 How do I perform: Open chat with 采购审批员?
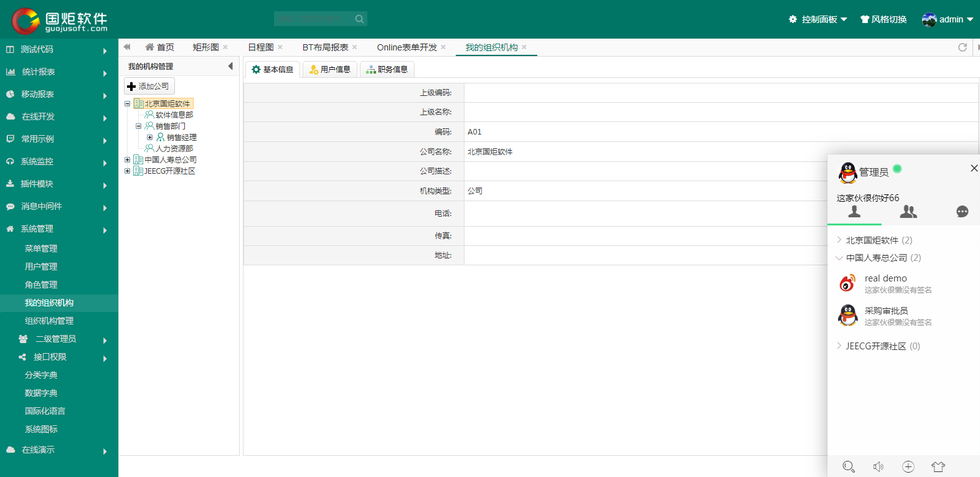903,316
